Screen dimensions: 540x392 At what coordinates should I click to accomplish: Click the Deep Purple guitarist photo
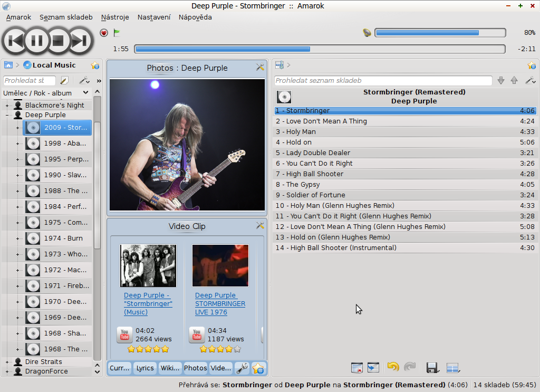(187, 145)
